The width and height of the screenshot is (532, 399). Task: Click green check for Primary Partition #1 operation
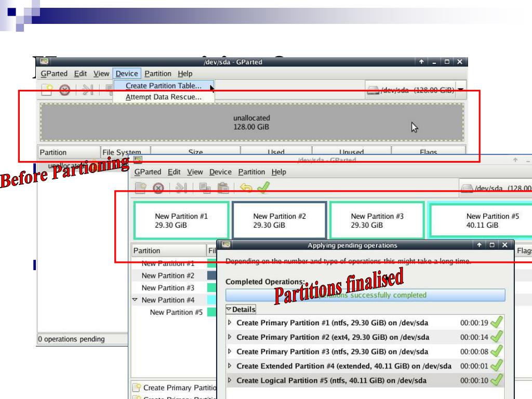tap(497, 322)
